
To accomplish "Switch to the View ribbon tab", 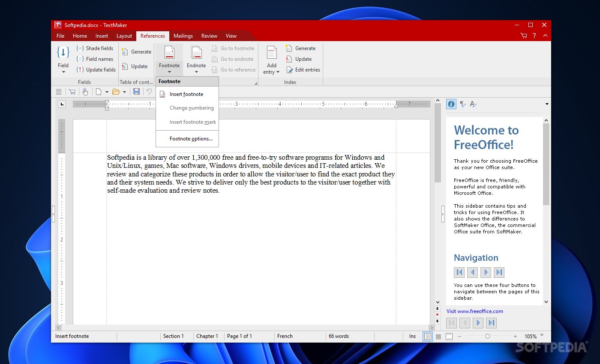I will [x=231, y=36].
